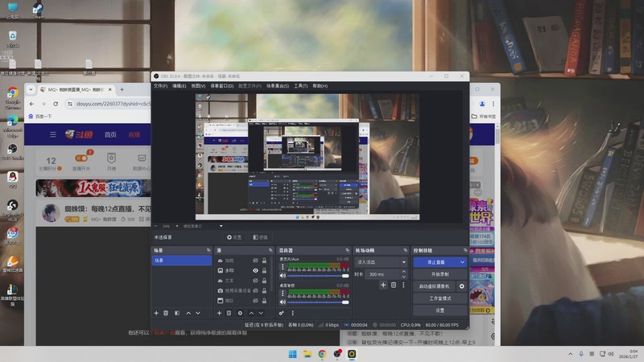
Task: Open options menu for the Mic/Aux channel
Action: click(x=283, y=267)
